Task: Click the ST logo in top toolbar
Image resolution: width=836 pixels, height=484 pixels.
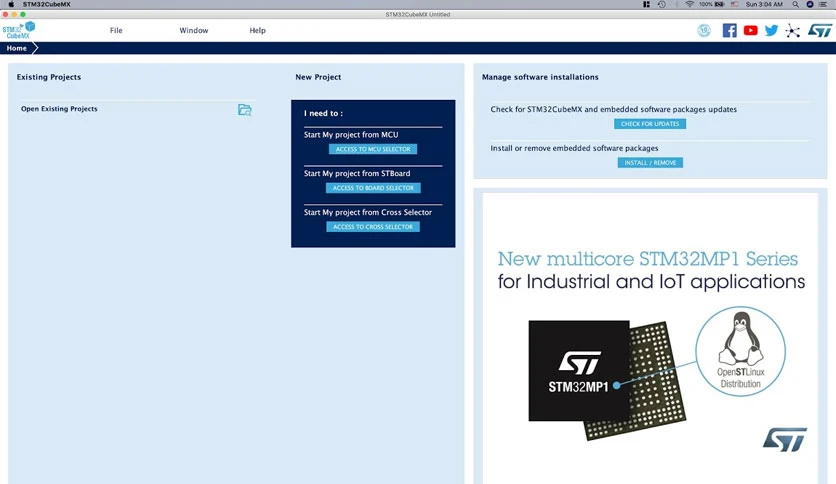Action: coord(819,30)
